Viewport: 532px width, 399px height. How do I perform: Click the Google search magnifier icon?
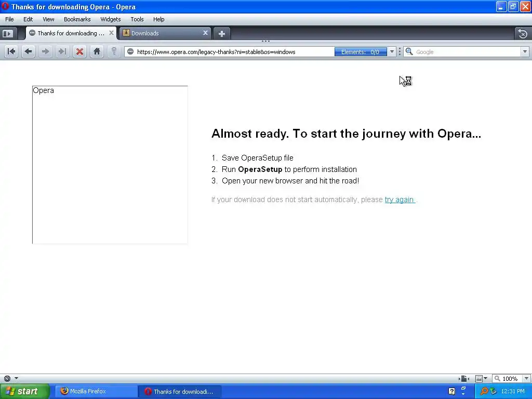(409, 51)
